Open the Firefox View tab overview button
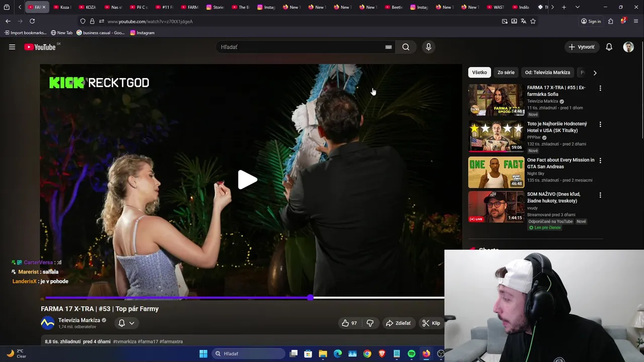Image resolution: width=644 pixels, height=362 pixels. (7, 7)
